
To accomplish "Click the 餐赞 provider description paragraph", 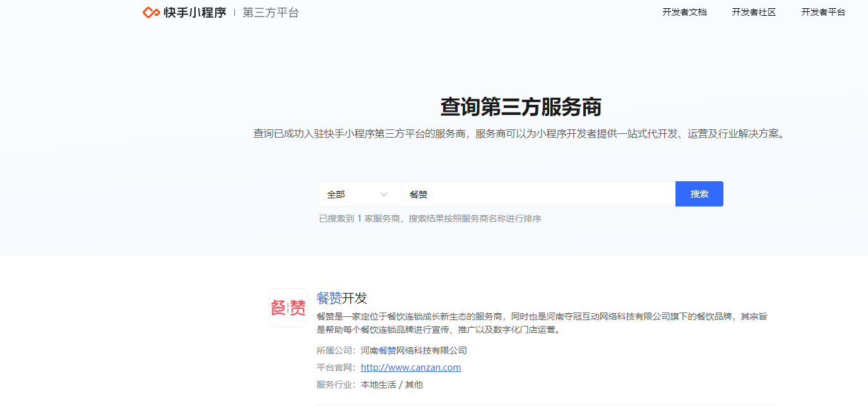I will pos(541,323).
